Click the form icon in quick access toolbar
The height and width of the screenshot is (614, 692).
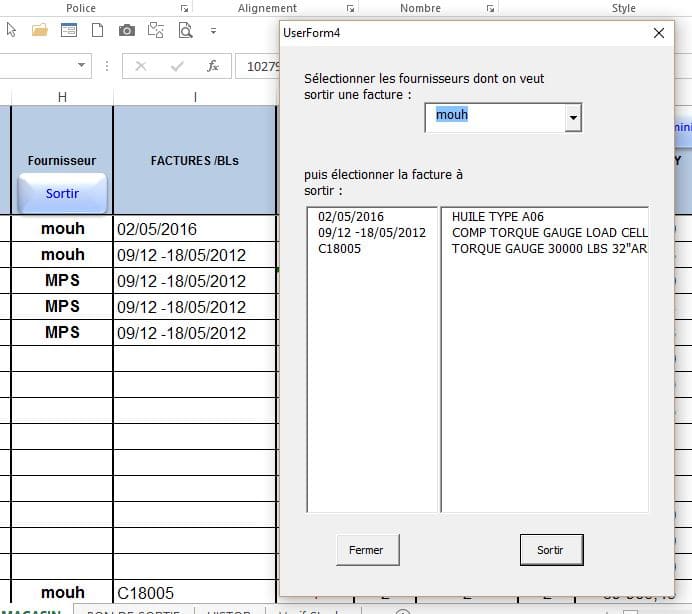coord(68,30)
